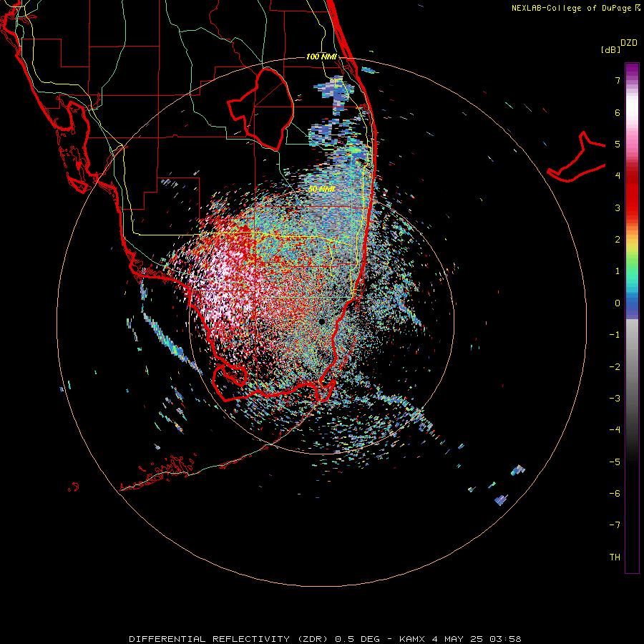644x644 pixels.
Task: Click the purple top of the color bar
Action: 632,70
